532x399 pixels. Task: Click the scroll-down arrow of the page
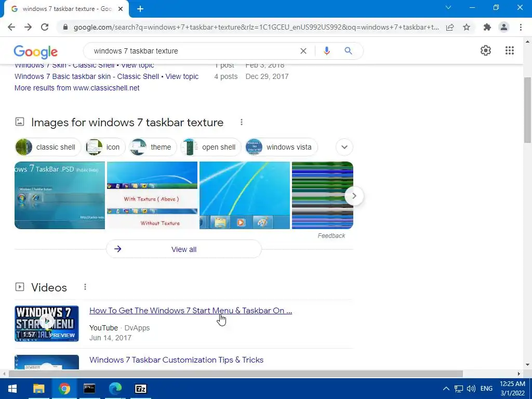[x=527, y=365]
